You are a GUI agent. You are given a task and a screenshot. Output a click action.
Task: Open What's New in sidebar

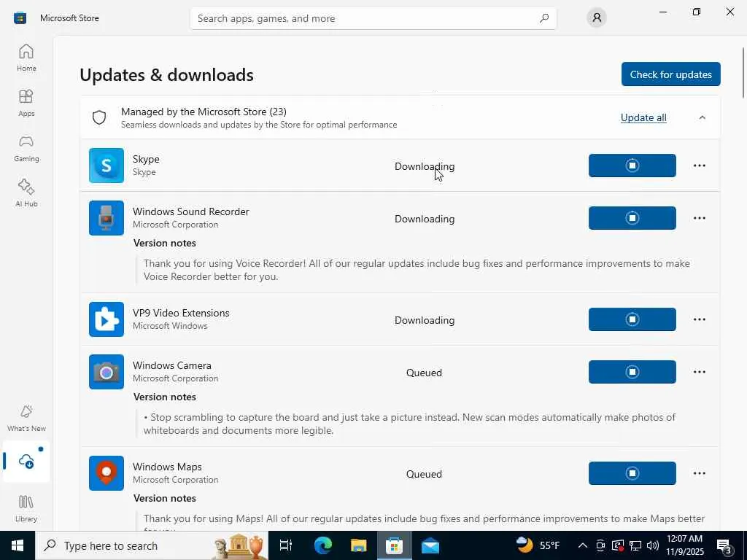26,418
